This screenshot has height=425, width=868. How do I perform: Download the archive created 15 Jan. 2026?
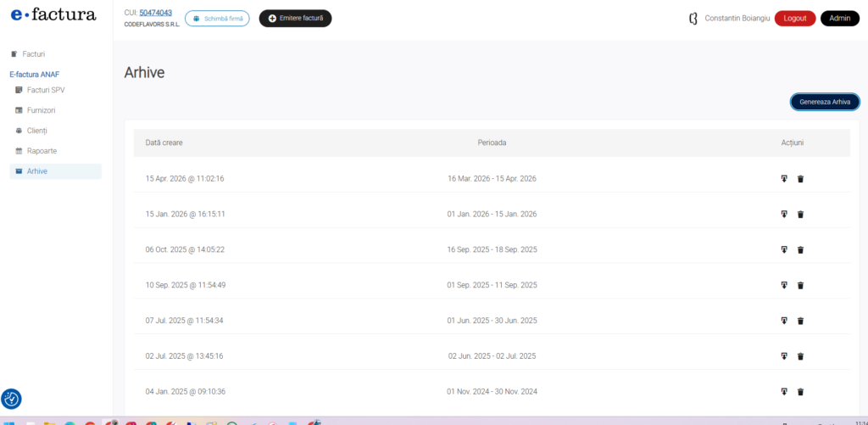coord(784,215)
